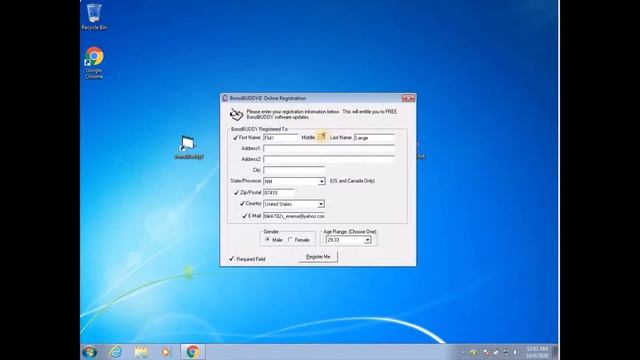This screenshot has width=640, height=360.
Task: Click the Middle initial field
Action: coord(322,138)
